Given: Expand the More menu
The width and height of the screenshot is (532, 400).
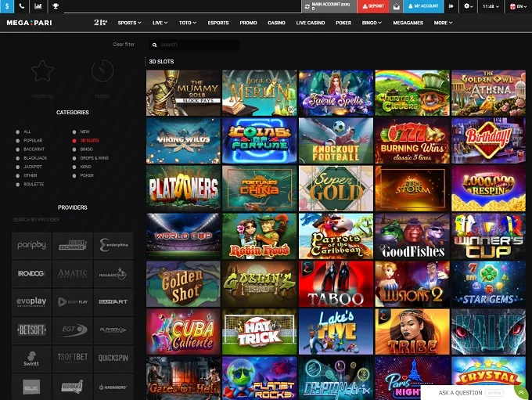Looking at the screenshot, I should point(443,23).
